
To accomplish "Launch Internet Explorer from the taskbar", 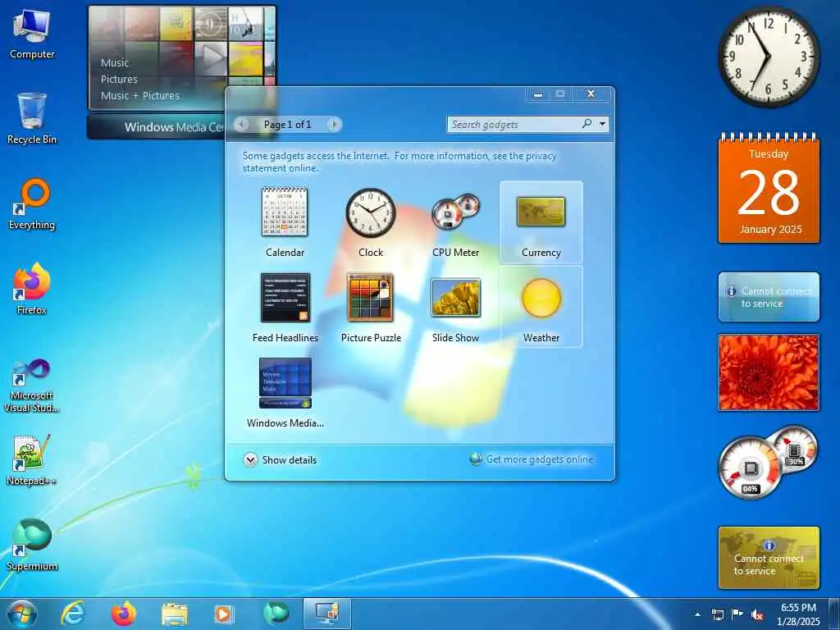I will pyautogui.click(x=72, y=614).
